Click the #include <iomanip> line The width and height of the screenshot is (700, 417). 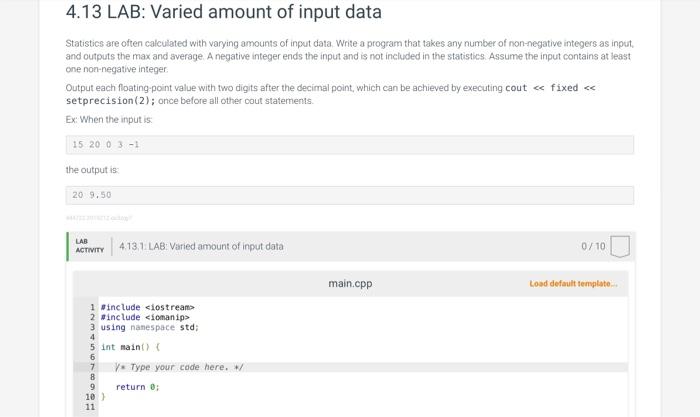[145, 317]
